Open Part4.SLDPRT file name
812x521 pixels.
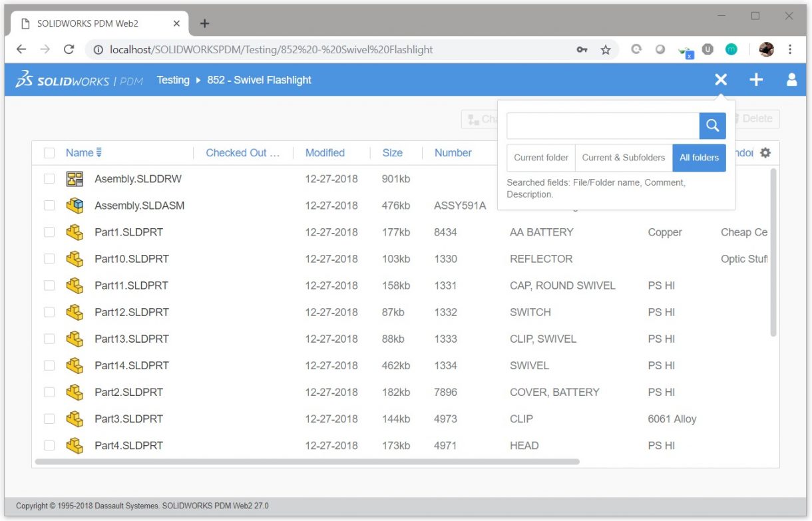(x=128, y=445)
